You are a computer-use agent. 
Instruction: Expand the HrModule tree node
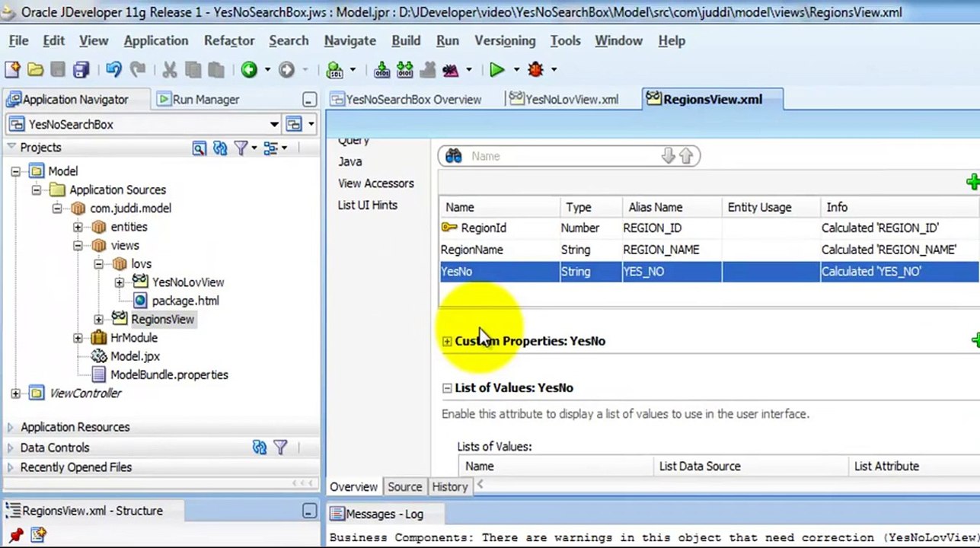click(78, 338)
